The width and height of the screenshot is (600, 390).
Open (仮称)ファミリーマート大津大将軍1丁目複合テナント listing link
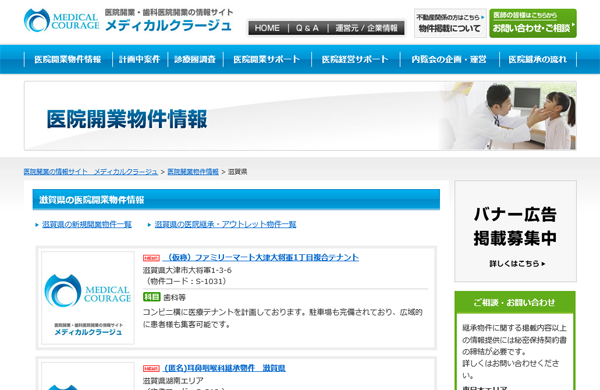coord(261,257)
